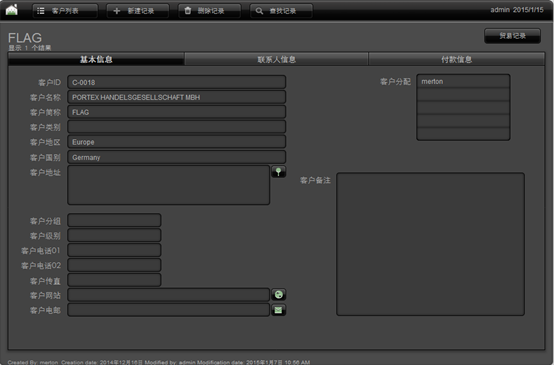
Task: Open the 客户地区 field showing Europe
Action: pos(177,142)
